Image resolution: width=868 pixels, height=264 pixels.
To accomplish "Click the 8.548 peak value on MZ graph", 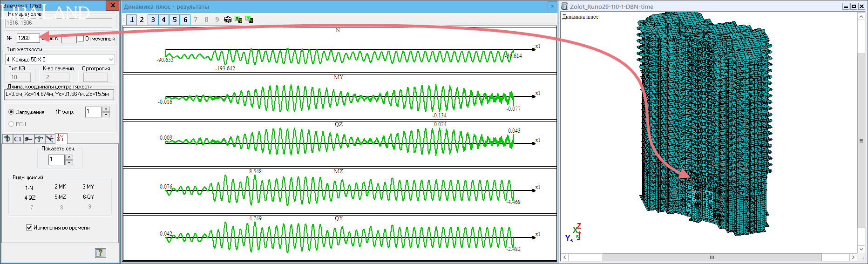I will click(x=255, y=171).
